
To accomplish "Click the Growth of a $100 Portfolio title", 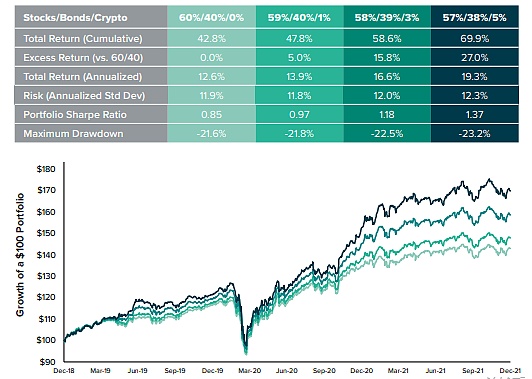I will pyautogui.click(x=20, y=255).
